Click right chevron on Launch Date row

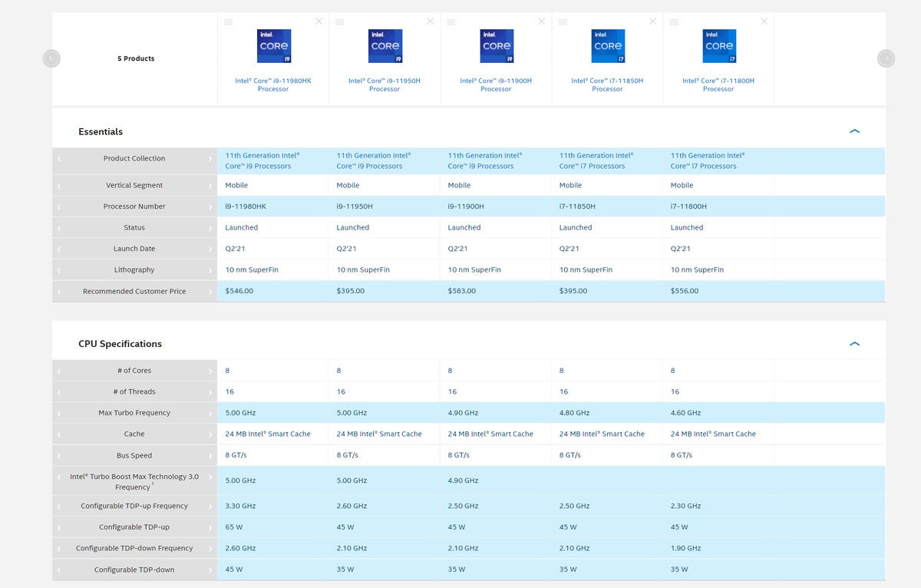tap(210, 249)
